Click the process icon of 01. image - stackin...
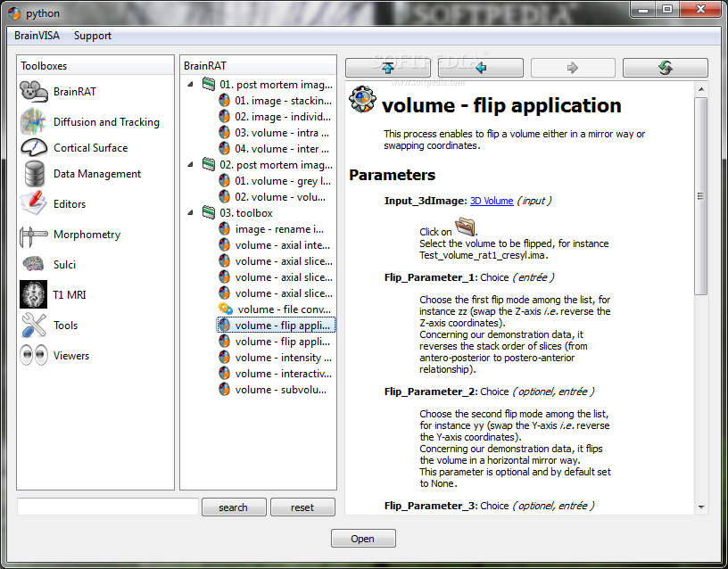This screenshot has height=569, width=728. (x=224, y=100)
